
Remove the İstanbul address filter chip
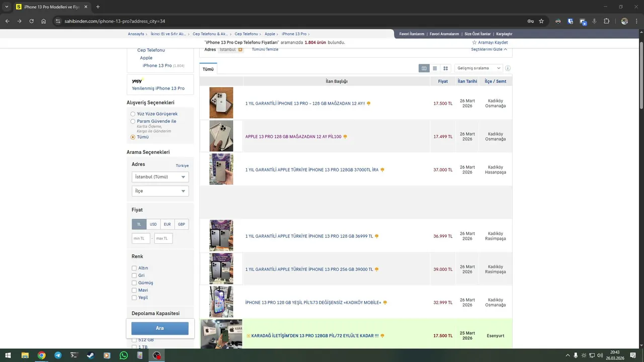pyautogui.click(x=240, y=49)
